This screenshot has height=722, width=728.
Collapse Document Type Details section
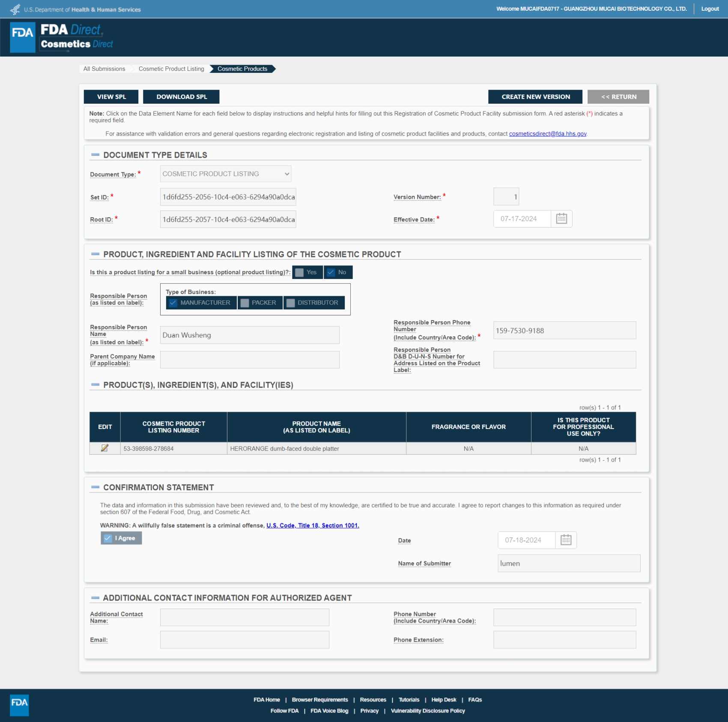[x=95, y=155]
